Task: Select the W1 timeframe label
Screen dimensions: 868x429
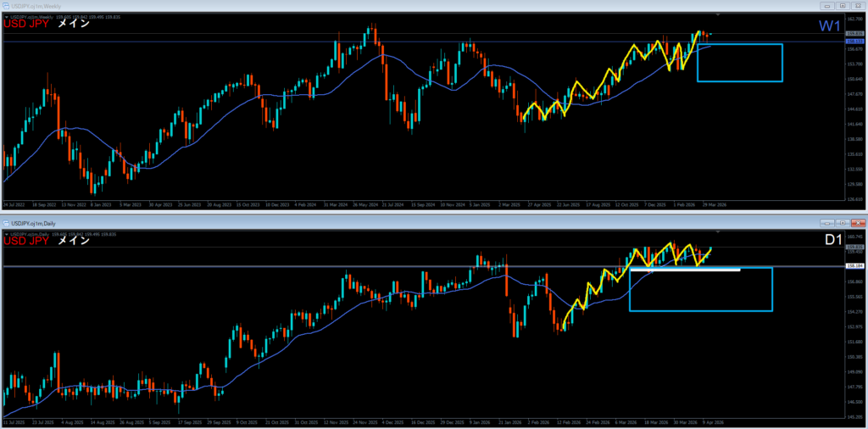Action: (x=831, y=25)
